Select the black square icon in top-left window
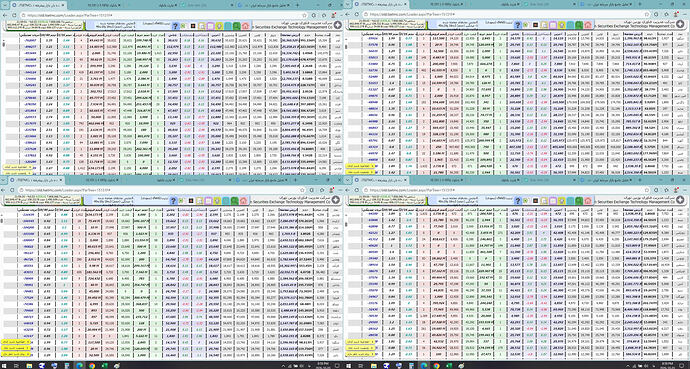The width and height of the screenshot is (690, 369). (193, 26)
